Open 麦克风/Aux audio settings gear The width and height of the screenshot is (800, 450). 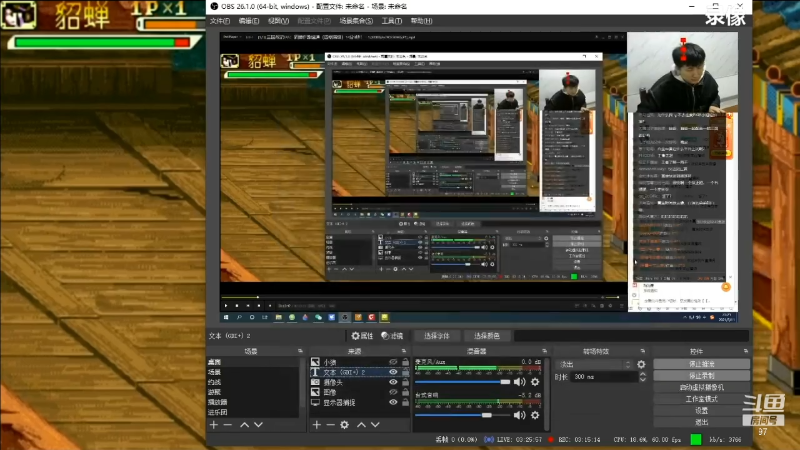[x=535, y=382]
